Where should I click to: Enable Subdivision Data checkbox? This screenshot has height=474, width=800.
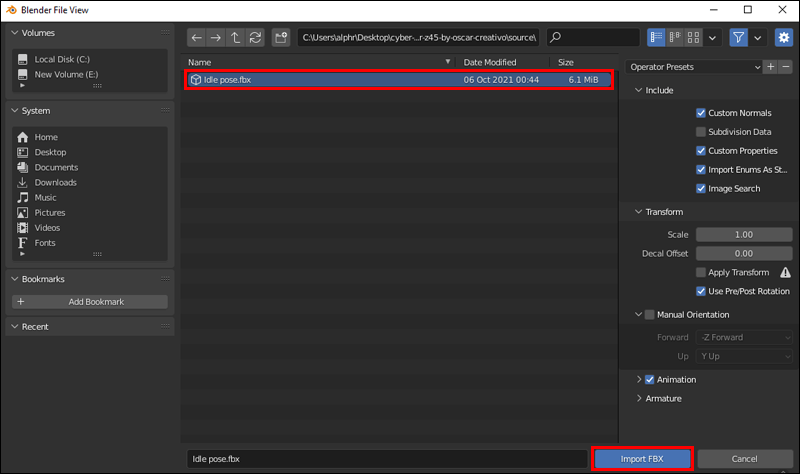(701, 132)
